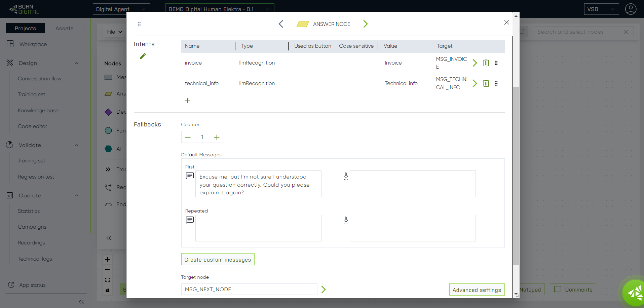
Task: Create custom messages button
Action: click(218, 260)
